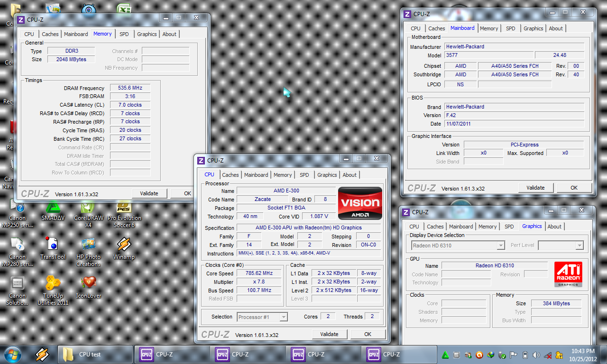This screenshot has height=364, width=607.
Task: Click BIOS Version F.42 field
Action: (514, 115)
